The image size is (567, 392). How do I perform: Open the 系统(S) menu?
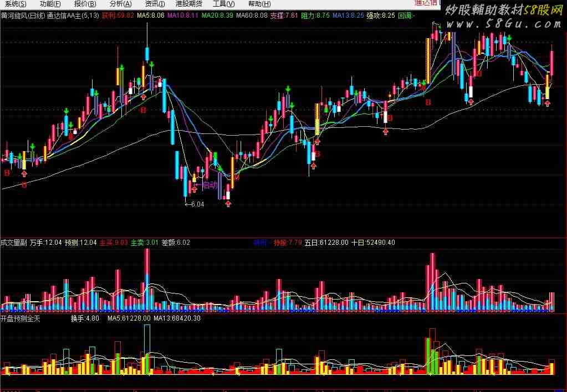pos(15,4)
